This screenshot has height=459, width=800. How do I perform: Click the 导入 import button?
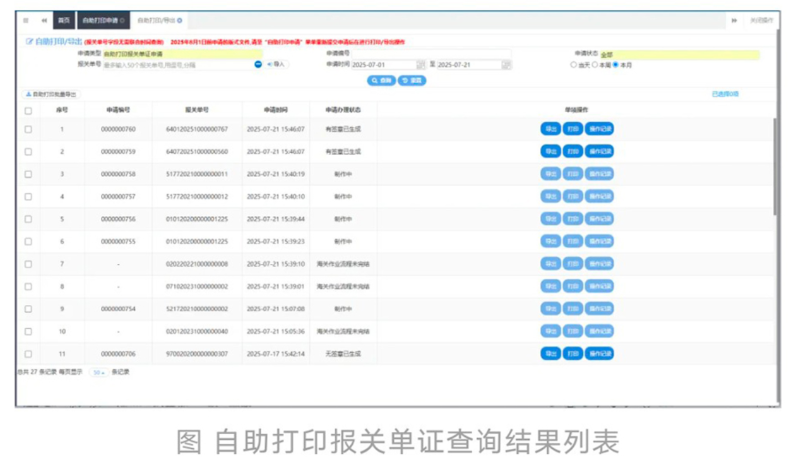pos(275,64)
